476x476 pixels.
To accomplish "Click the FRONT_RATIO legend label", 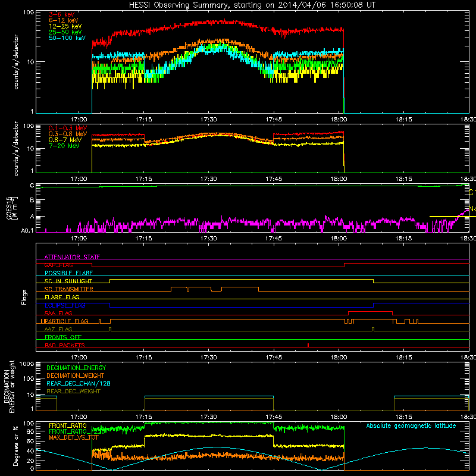I will click(x=68, y=425).
